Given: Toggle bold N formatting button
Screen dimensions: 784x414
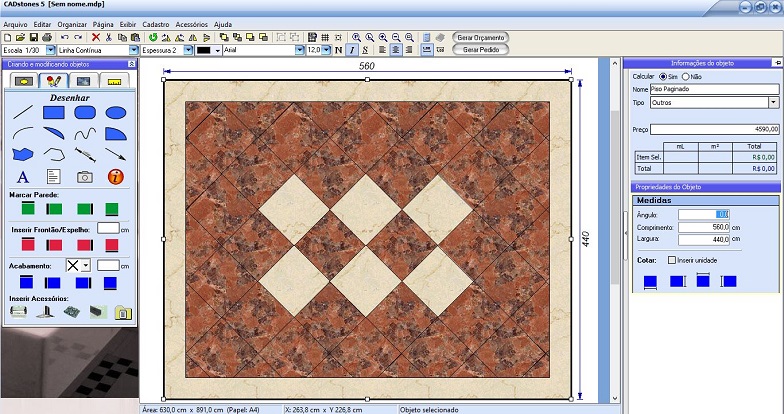Looking at the screenshot, I should (339, 50).
